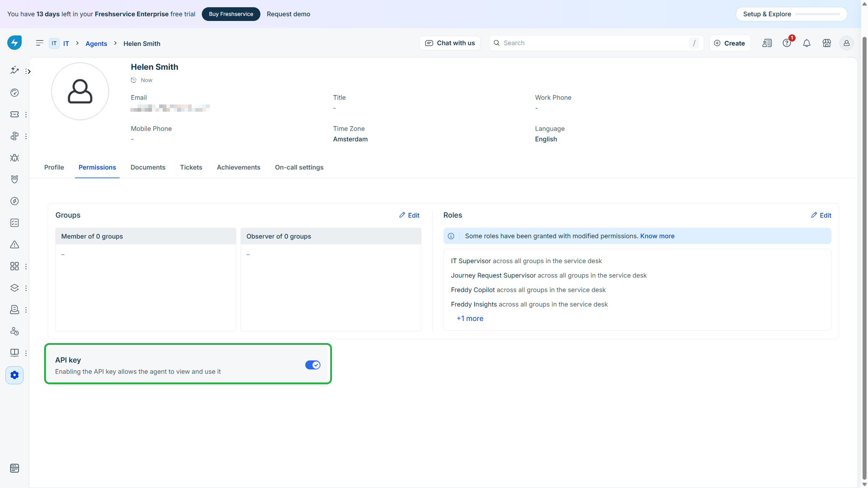The height and width of the screenshot is (488, 868).
Task: Open more options next to book icon
Action: tap(26, 353)
